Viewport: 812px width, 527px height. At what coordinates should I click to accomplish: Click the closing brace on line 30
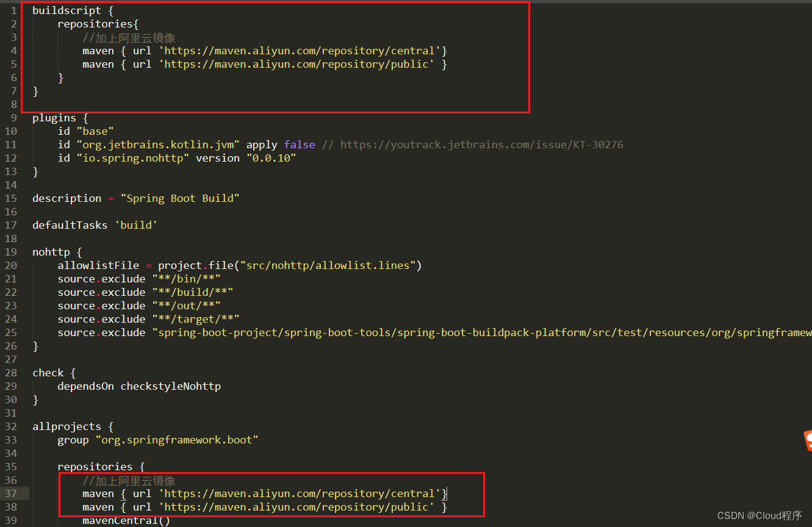click(35, 400)
